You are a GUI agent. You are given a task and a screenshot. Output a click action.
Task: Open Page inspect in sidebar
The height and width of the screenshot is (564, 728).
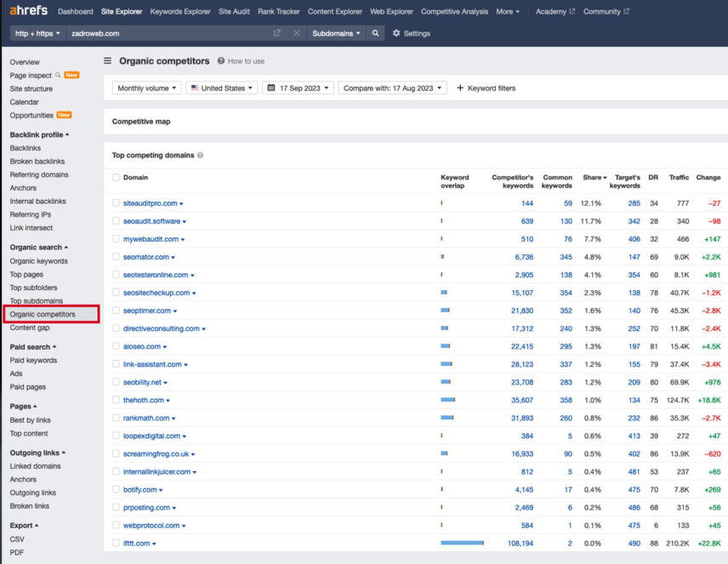coord(31,75)
